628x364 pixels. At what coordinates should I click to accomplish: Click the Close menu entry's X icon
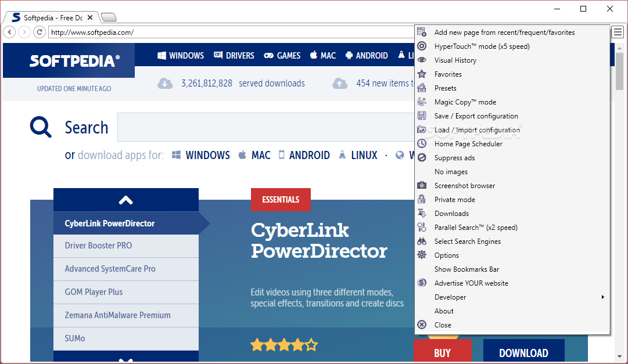(422, 325)
